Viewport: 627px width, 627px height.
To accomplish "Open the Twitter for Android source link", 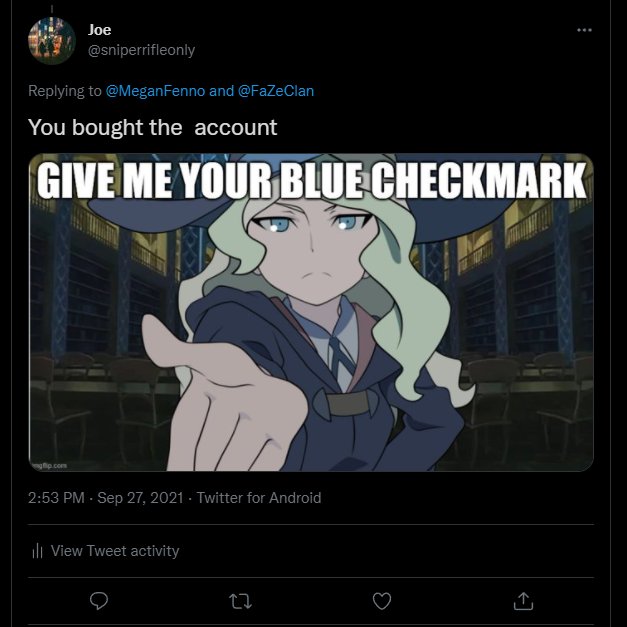I will (259, 498).
